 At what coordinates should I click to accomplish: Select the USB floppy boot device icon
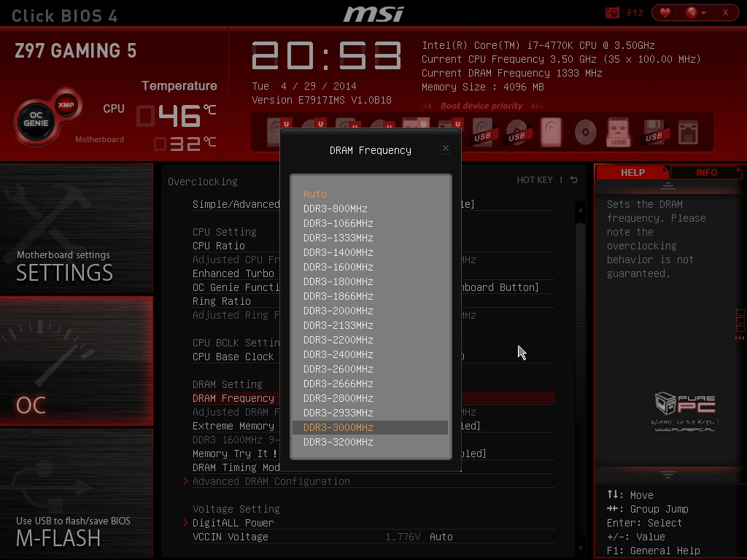654,132
